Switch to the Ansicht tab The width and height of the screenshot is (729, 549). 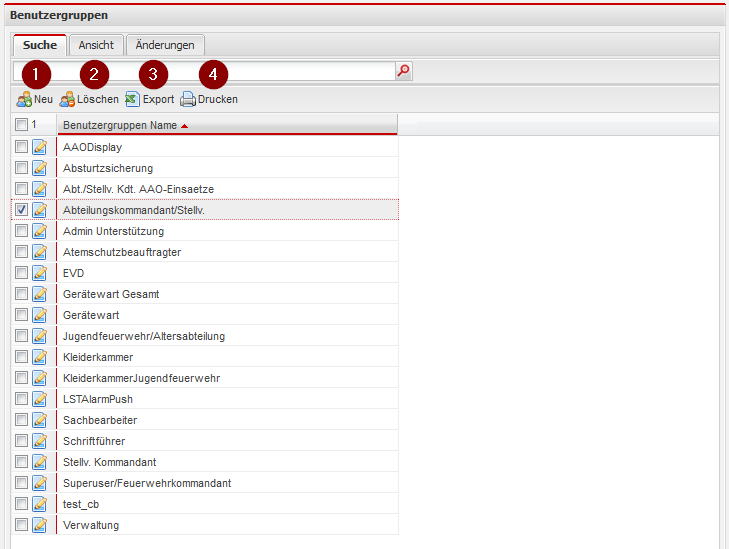pos(96,45)
